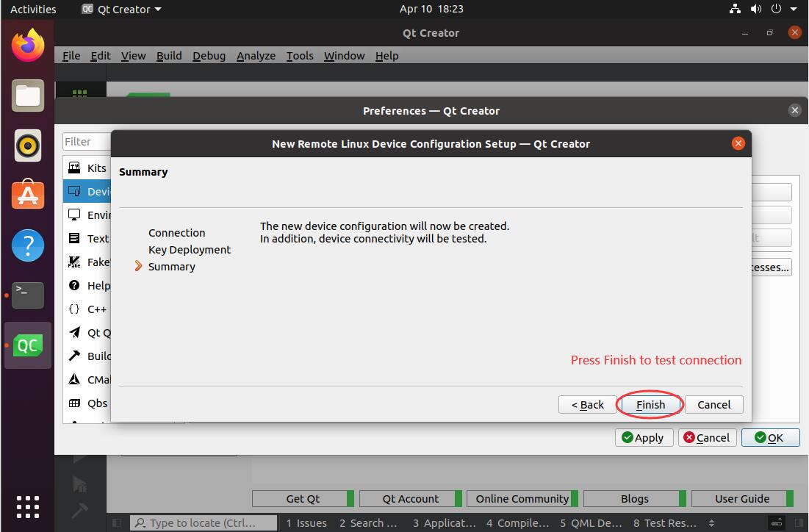Select Kits icon in Preferences list
The height and width of the screenshot is (532, 809).
click(74, 168)
